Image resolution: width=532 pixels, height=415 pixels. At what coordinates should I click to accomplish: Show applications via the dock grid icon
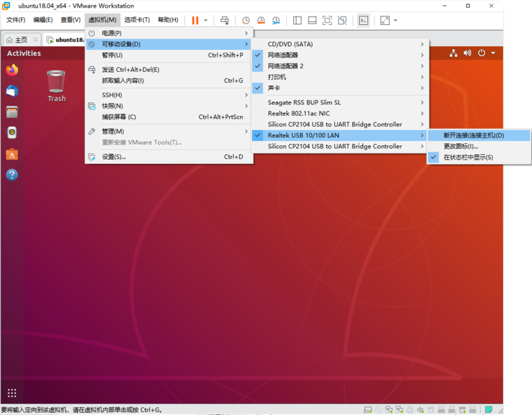(x=12, y=393)
